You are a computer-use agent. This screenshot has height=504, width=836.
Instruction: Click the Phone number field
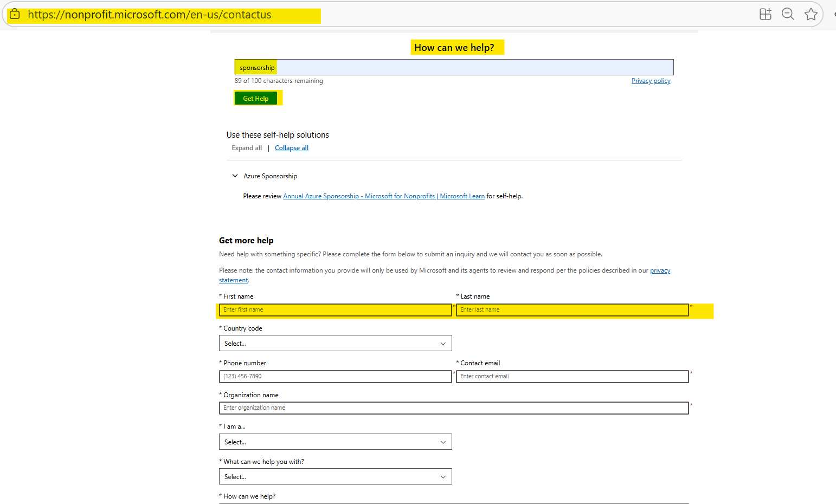pos(335,376)
